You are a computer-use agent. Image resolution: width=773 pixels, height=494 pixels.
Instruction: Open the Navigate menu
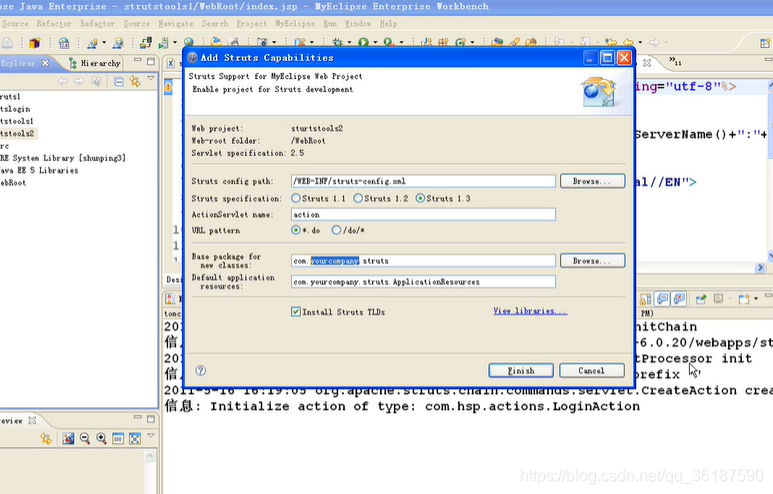tap(176, 23)
